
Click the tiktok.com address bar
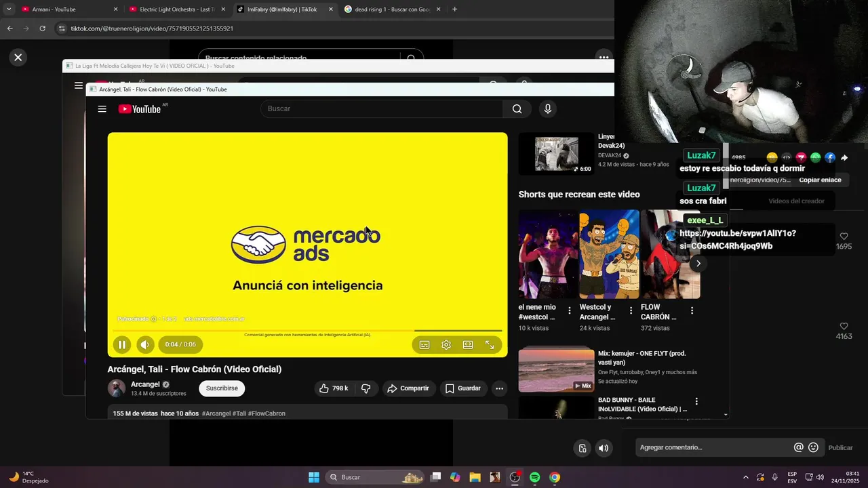(332, 28)
